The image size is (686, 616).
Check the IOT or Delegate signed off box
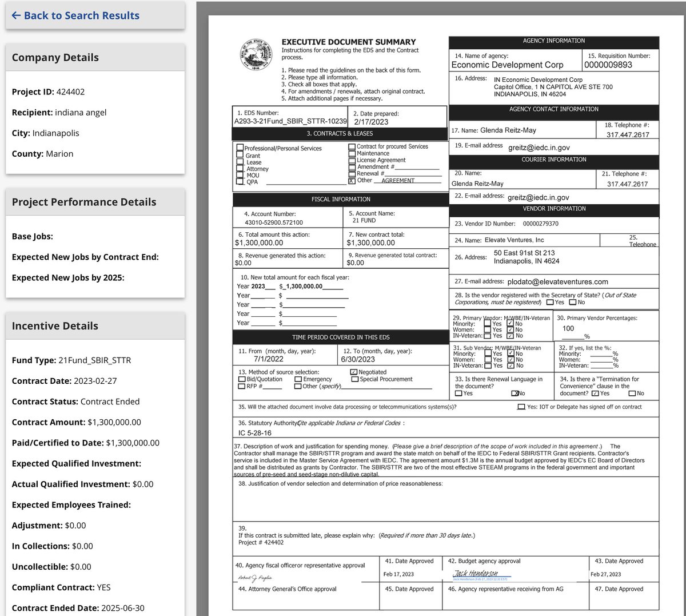(x=521, y=407)
